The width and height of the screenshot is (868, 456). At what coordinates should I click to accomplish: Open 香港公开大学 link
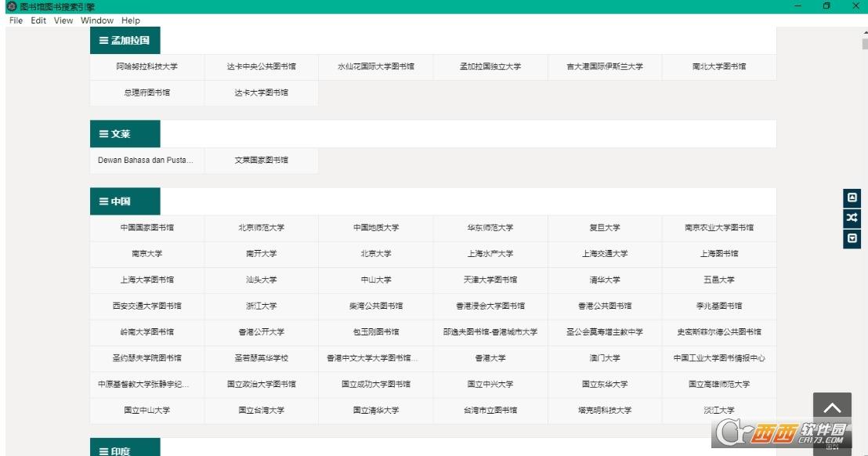(x=262, y=332)
